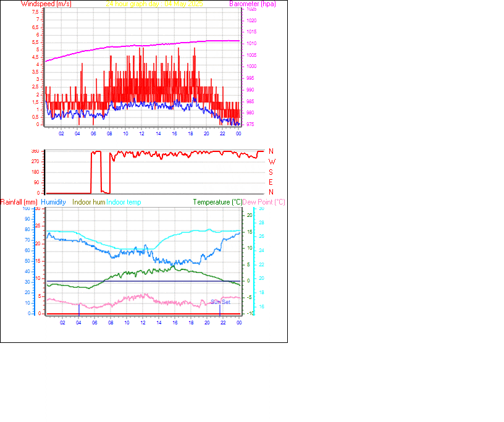504x422 pixels.
Task: Click the "Windspeed (m/s)" axis title
Action: (46, 4)
